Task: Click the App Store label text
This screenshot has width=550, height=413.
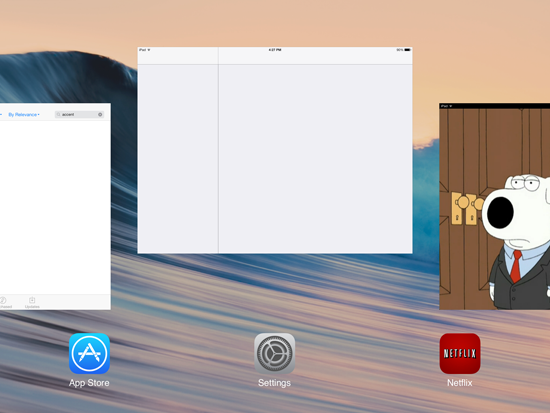Action: 89,383
